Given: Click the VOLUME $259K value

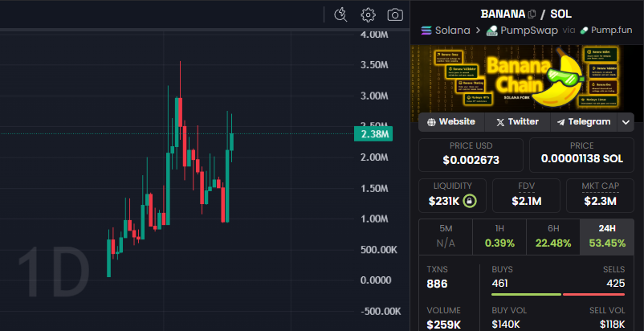Looking at the screenshot, I should pos(443,325).
